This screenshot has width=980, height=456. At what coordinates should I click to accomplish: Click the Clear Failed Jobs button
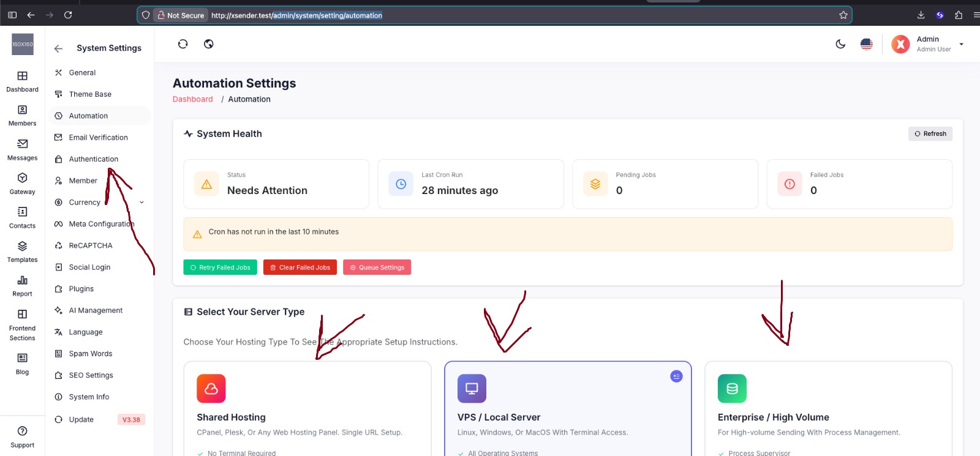(x=300, y=267)
